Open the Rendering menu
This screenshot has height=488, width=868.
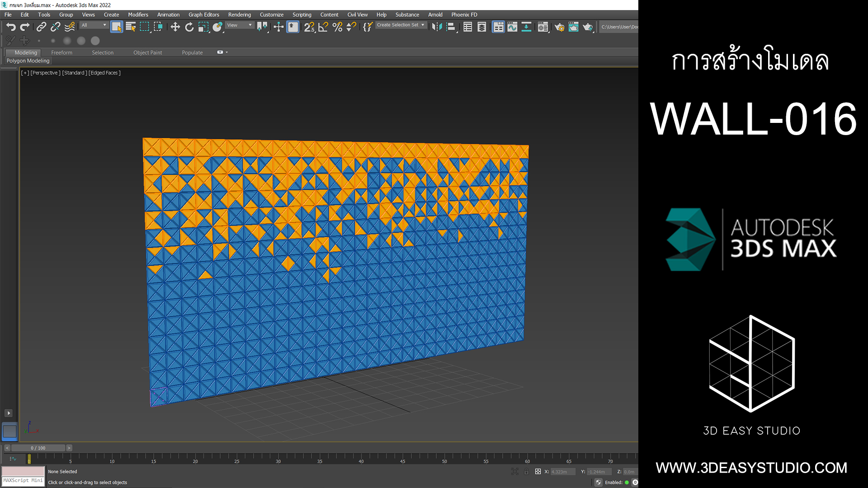pos(239,14)
